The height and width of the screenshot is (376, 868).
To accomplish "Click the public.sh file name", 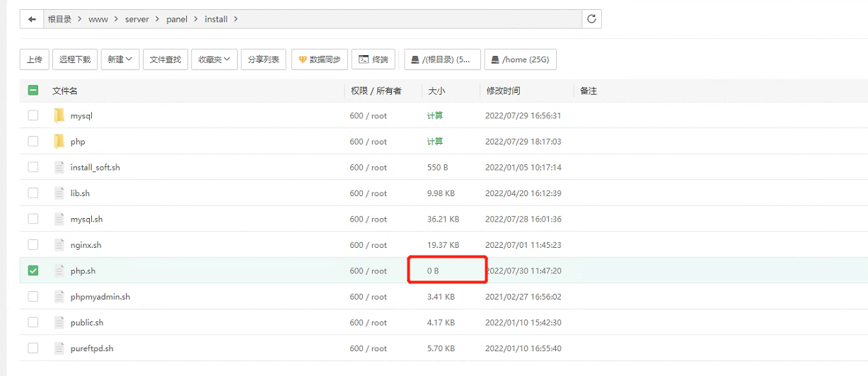I will point(87,322).
